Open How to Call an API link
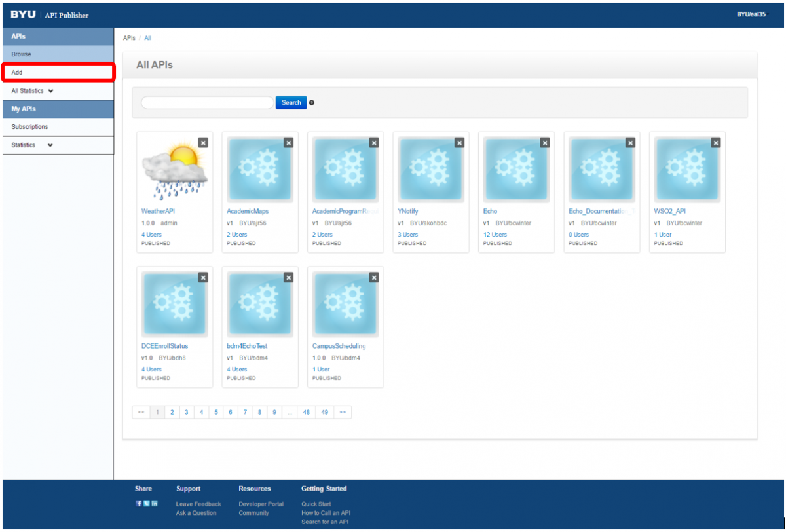The height and width of the screenshot is (532, 786). coord(326,513)
